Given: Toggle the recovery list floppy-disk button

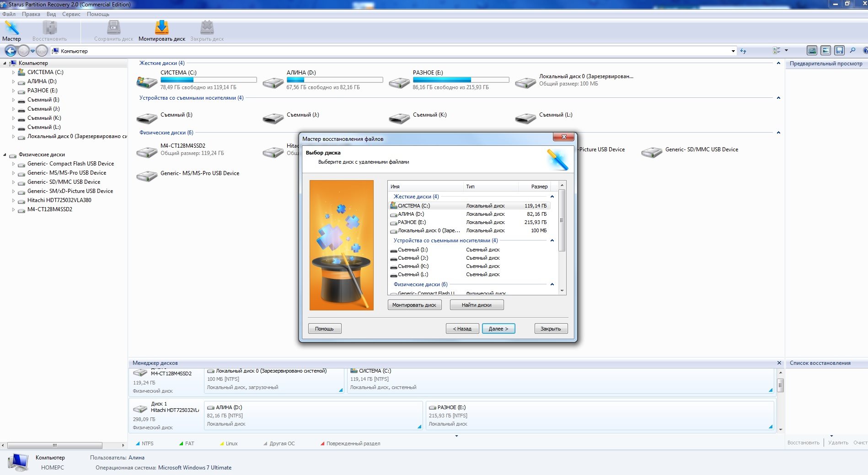Looking at the screenshot, I should tap(839, 51).
